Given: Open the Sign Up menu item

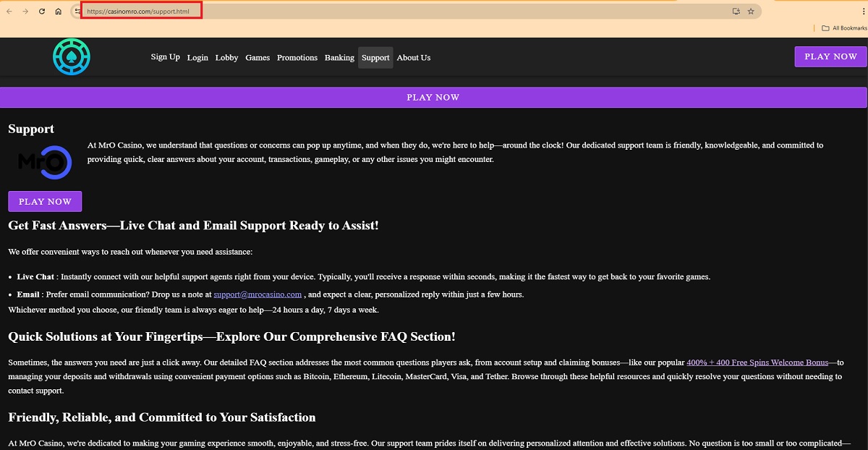Looking at the screenshot, I should click(165, 57).
